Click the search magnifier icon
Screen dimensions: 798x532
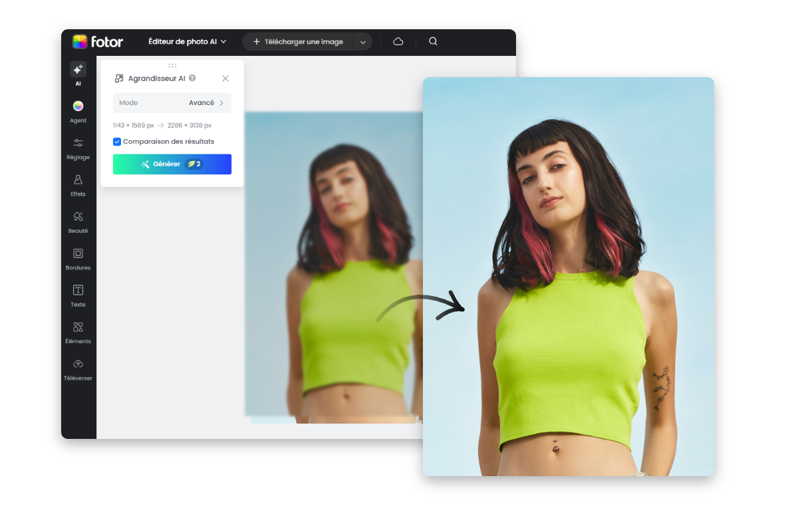[x=433, y=41]
